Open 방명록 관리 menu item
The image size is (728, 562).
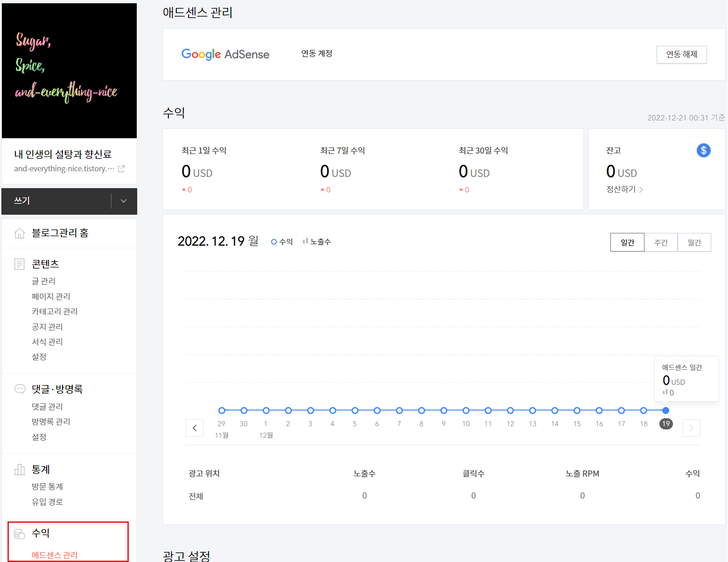click(51, 421)
